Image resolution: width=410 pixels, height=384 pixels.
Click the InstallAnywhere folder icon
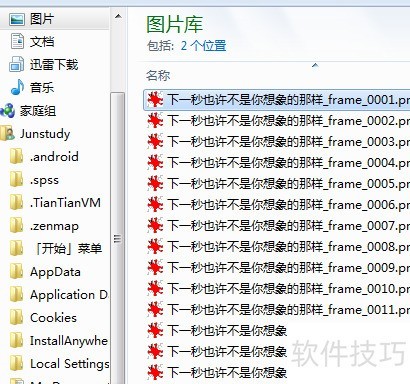17,341
